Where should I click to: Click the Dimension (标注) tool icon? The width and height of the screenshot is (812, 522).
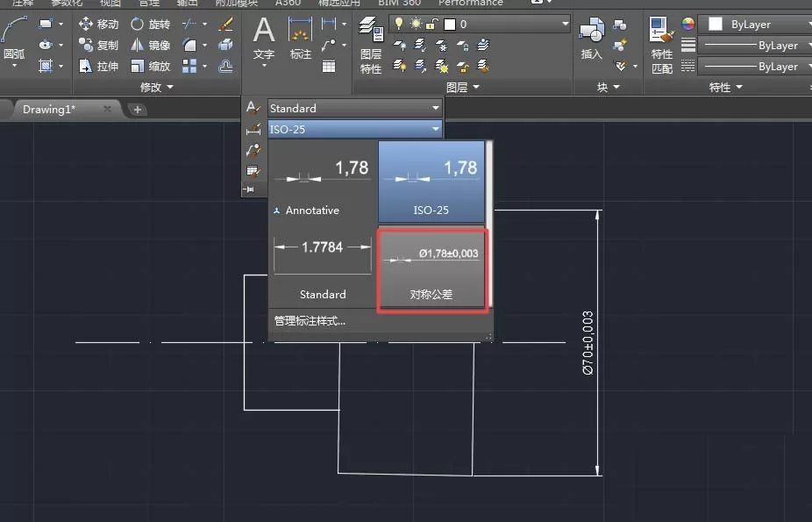point(301,31)
